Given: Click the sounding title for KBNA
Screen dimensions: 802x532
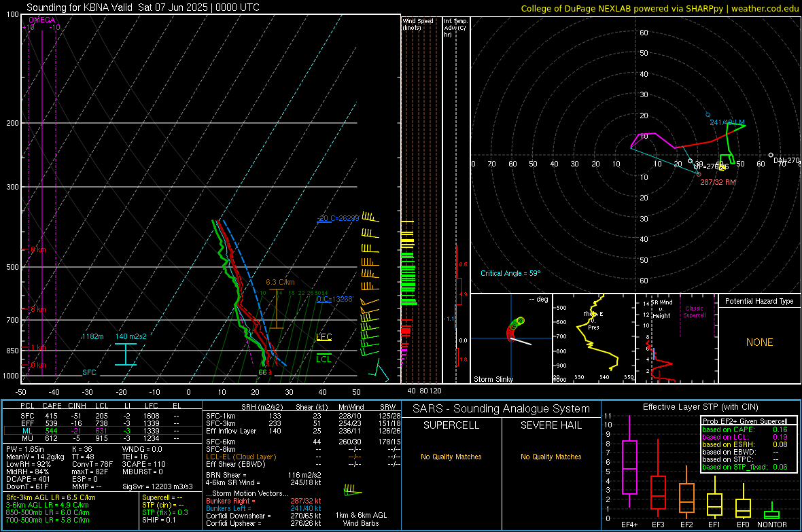Looking at the screenshot, I should pos(143,7).
